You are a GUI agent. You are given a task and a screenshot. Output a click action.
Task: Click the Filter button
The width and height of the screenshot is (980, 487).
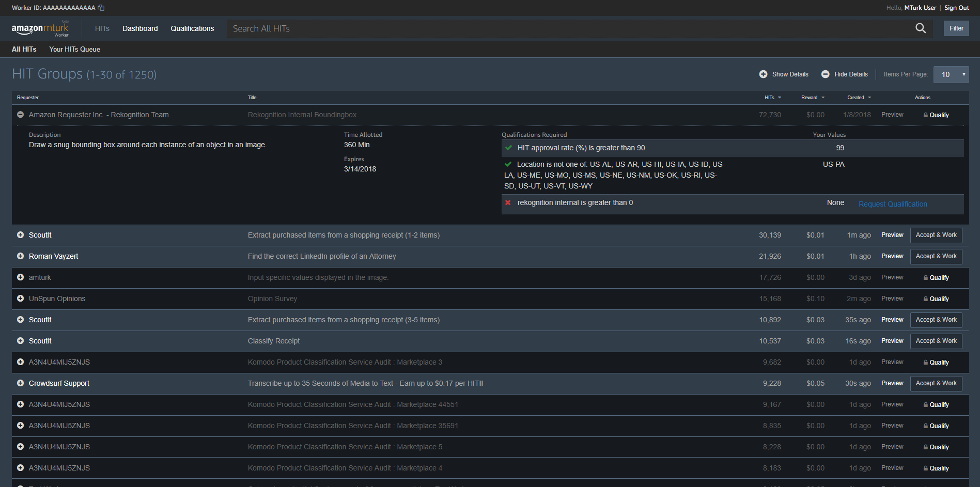click(956, 28)
